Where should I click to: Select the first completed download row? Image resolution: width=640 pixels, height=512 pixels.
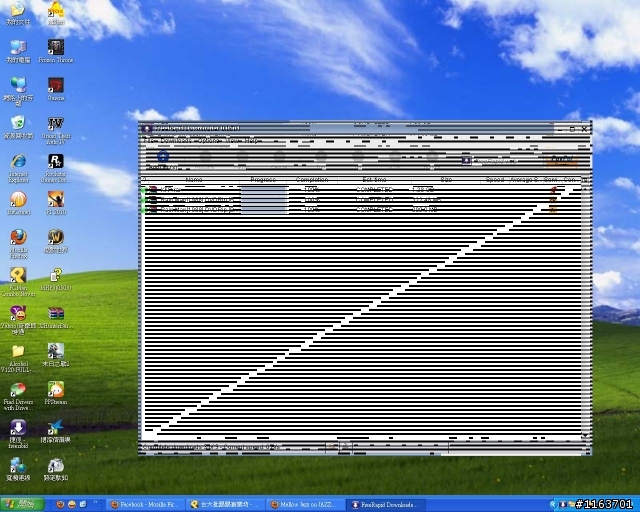pos(361,189)
